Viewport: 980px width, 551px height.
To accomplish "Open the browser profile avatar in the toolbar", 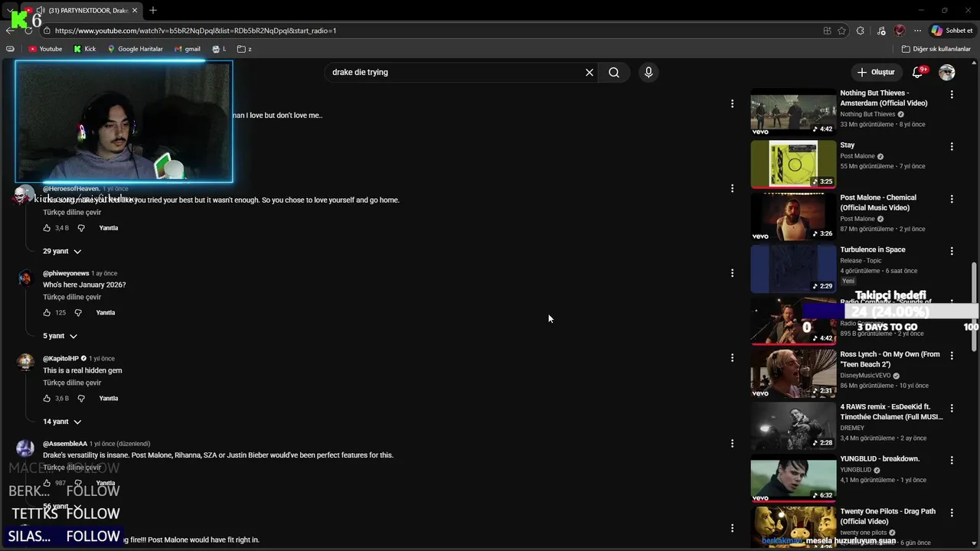I will pos(900,31).
